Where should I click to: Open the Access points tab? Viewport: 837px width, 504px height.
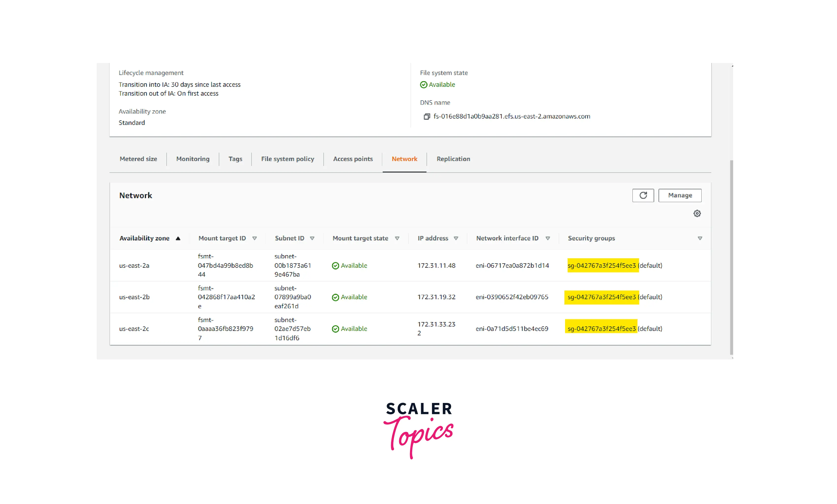(x=353, y=159)
